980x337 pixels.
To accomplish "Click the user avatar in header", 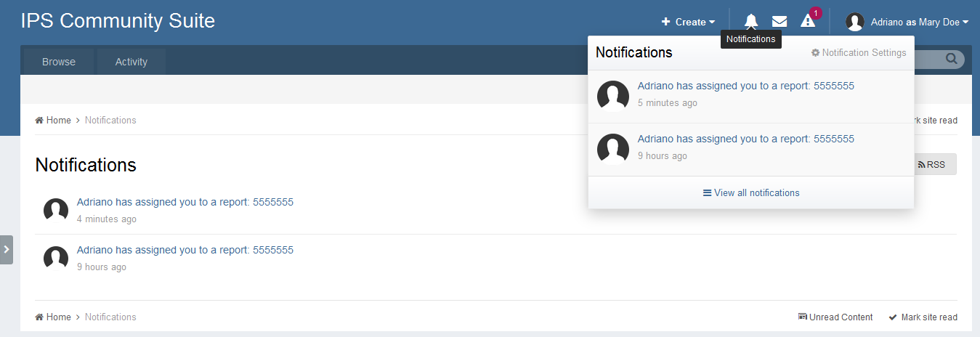I will (x=854, y=22).
